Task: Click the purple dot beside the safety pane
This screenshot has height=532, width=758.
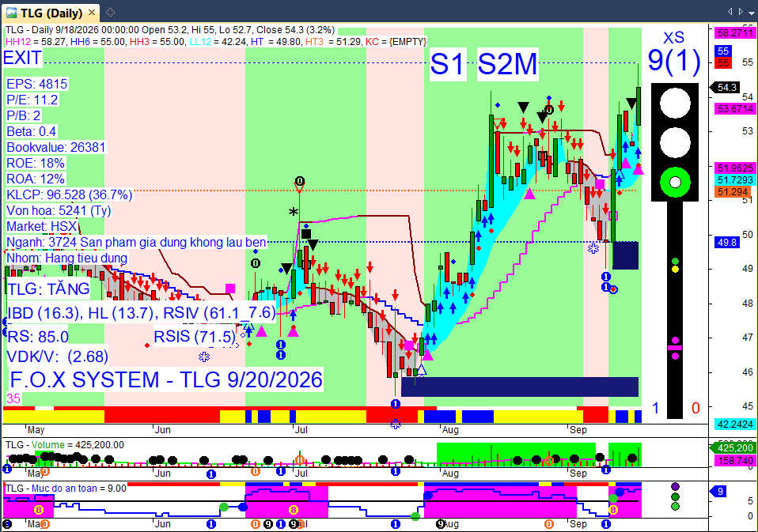Action: (676, 487)
